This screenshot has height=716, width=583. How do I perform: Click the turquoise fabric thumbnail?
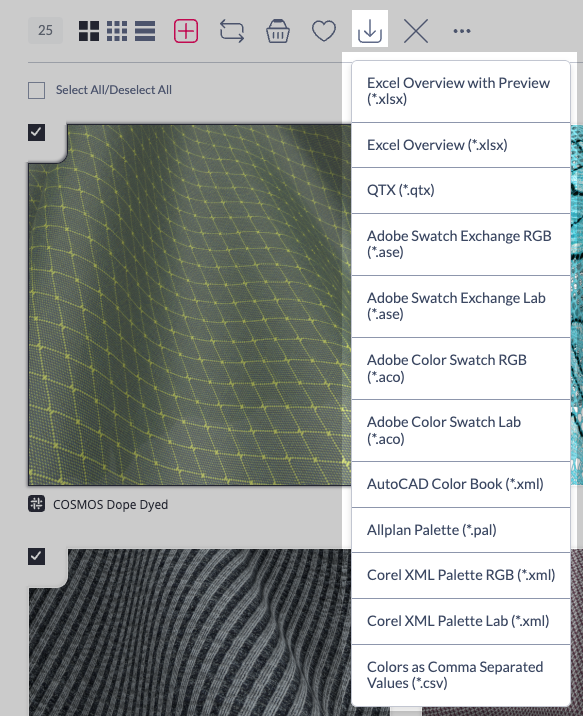577,305
